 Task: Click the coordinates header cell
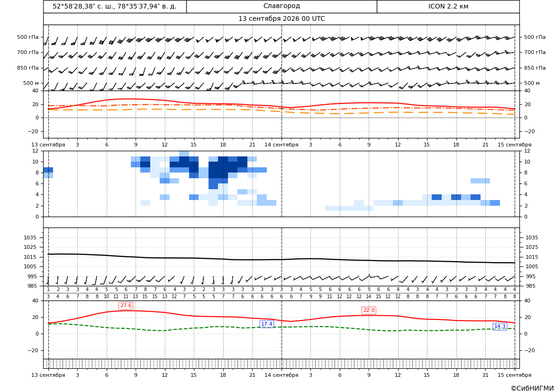coord(115,6)
